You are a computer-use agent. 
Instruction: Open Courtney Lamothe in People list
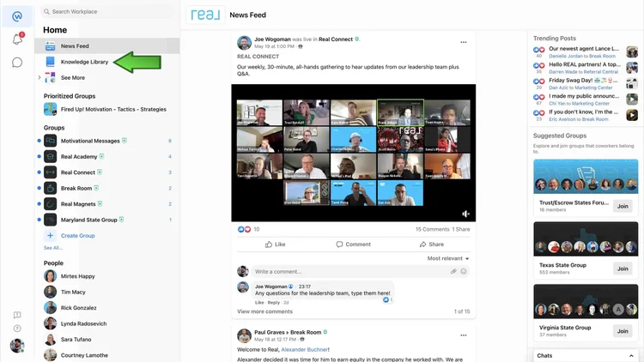coord(84,355)
